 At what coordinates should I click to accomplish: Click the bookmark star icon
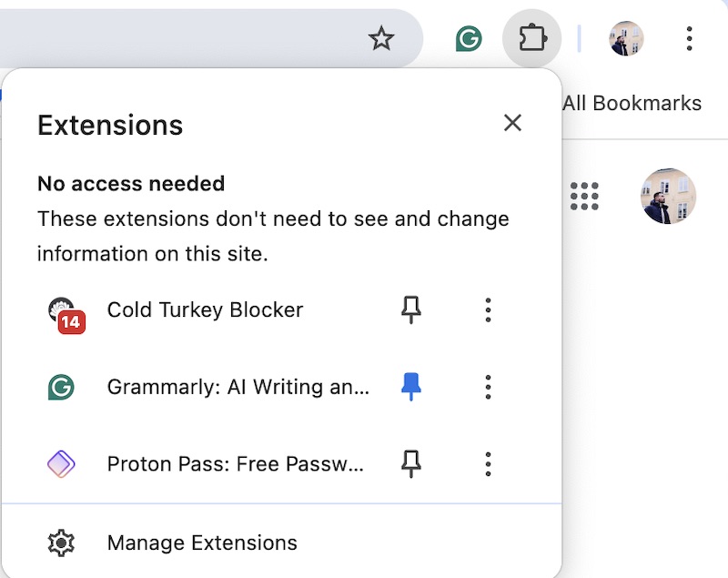coord(381,39)
